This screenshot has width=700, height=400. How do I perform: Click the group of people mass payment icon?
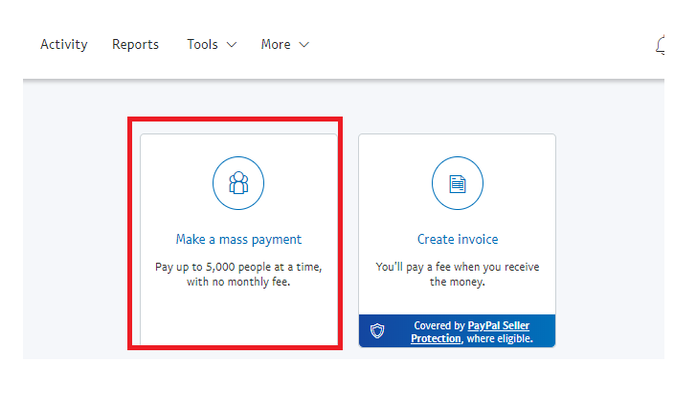pyautogui.click(x=238, y=183)
